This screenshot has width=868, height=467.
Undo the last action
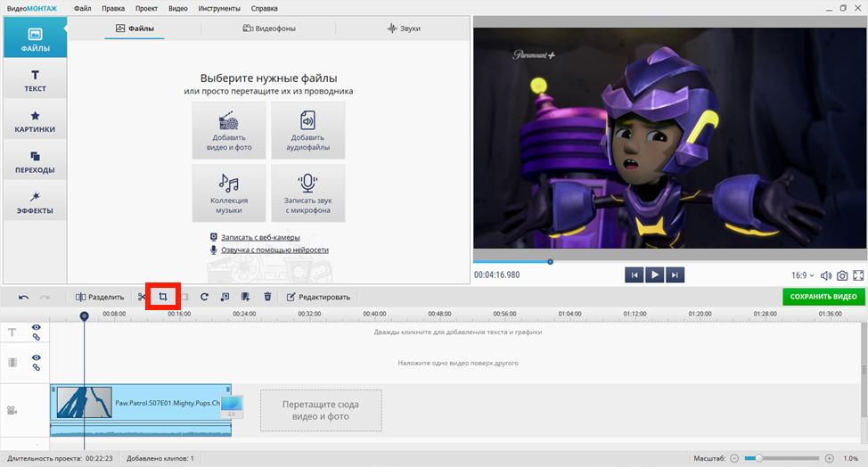click(23, 297)
